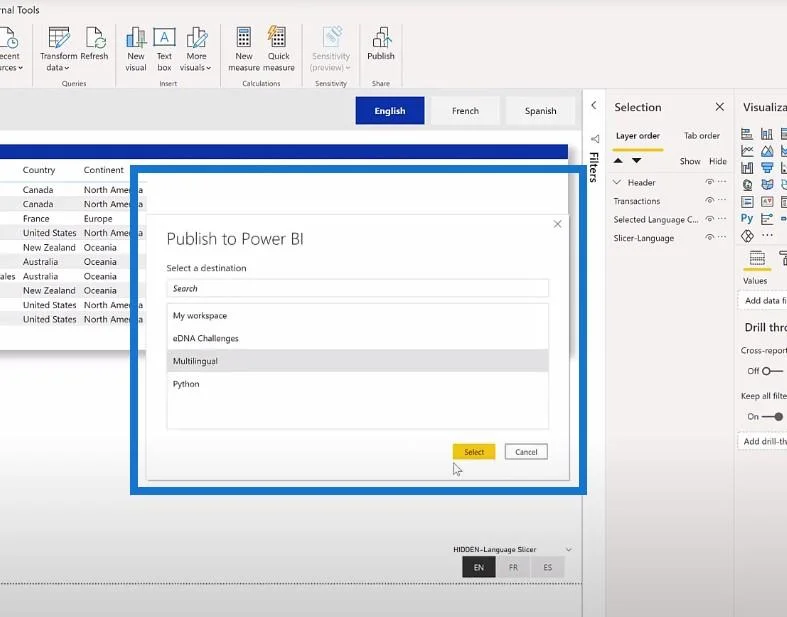Open more options for Selected Language C...
The height and width of the screenshot is (617, 787).
722,219
